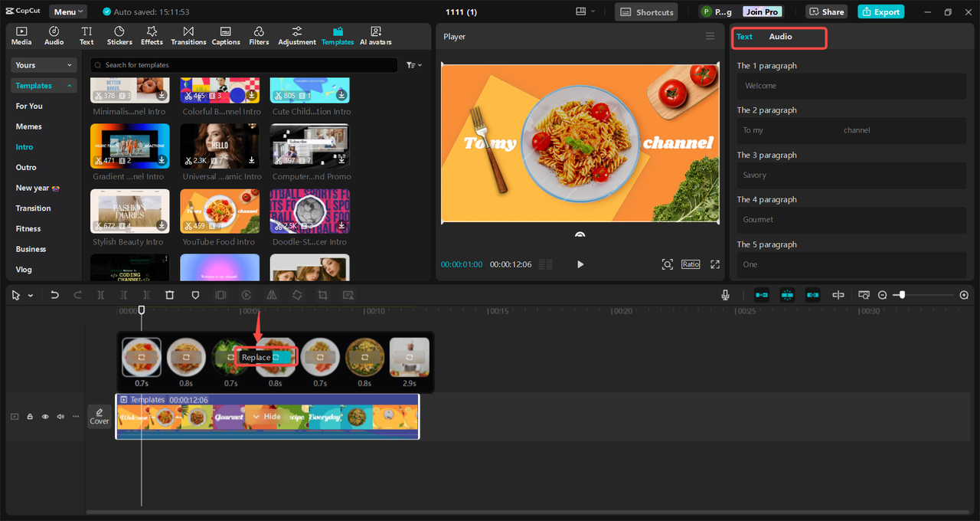Screen dimensions: 980x521
Task: Mirror the clip horizontally
Action: point(271,295)
